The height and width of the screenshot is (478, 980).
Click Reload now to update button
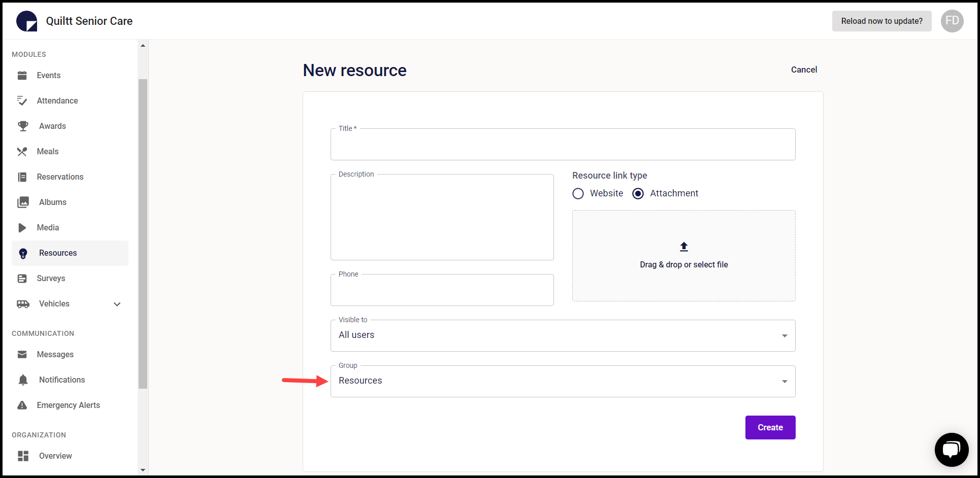point(881,21)
